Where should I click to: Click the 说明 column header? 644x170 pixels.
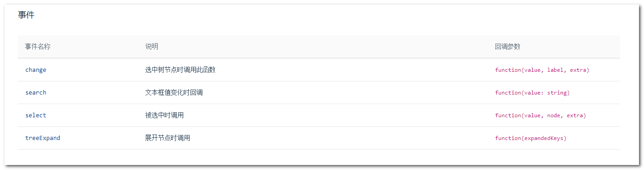pyautogui.click(x=152, y=47)
